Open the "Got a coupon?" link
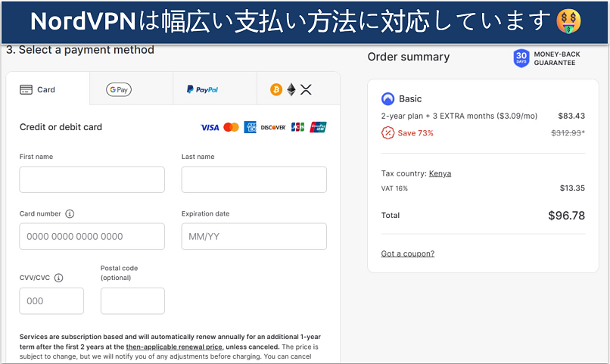The height and width of the screenshot is (364, 610). 407,254
